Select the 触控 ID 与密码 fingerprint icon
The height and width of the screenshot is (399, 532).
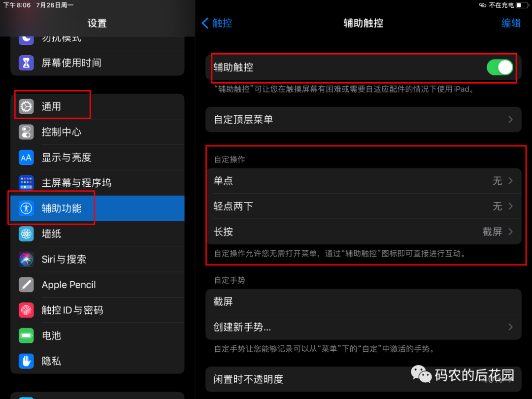(x=26, y=310)
